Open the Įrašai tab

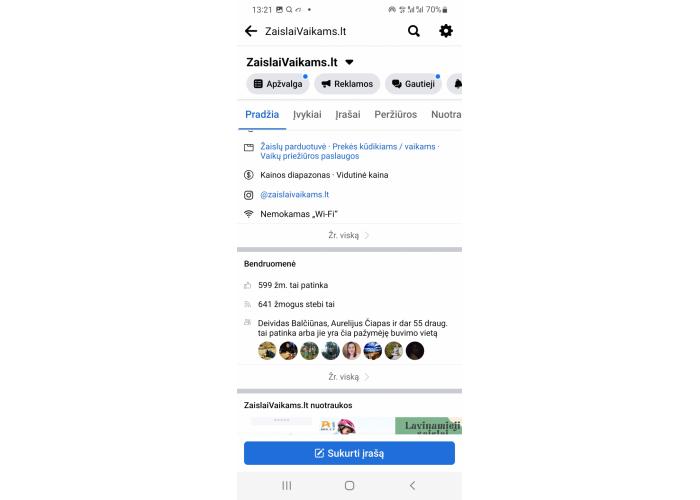pyautogui.click(x=348, y=115)
